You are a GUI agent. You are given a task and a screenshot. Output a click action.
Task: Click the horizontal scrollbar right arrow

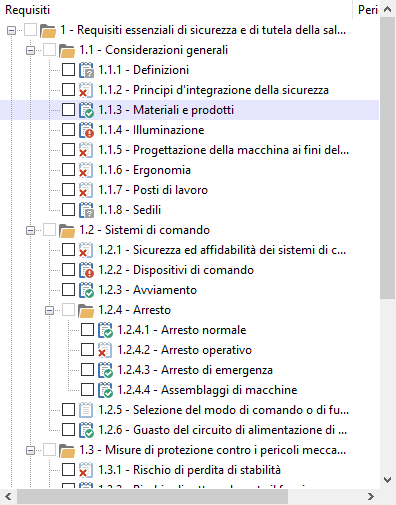pos(371,497)
